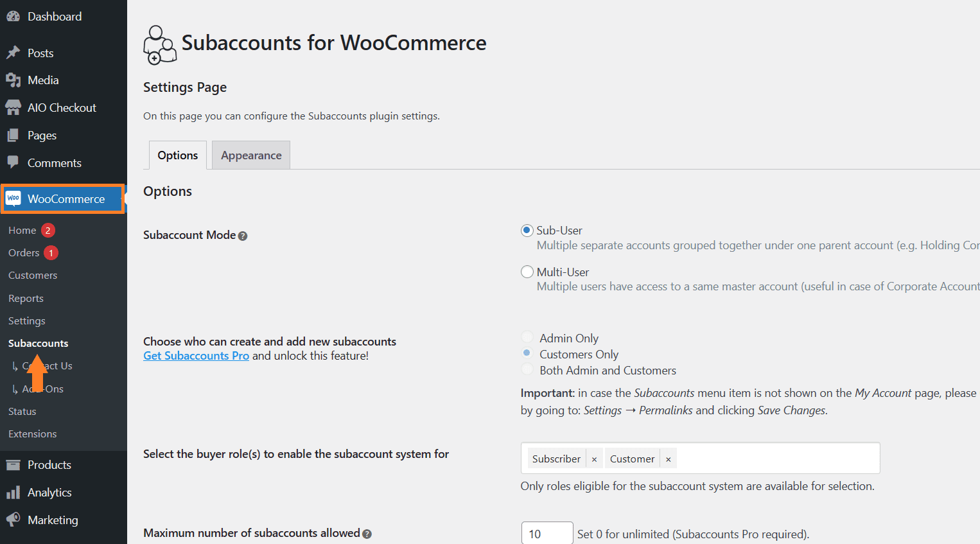The image size is (980, 544).
Task: Choose Both Admin and Customers radio
Action: (527, 369)
